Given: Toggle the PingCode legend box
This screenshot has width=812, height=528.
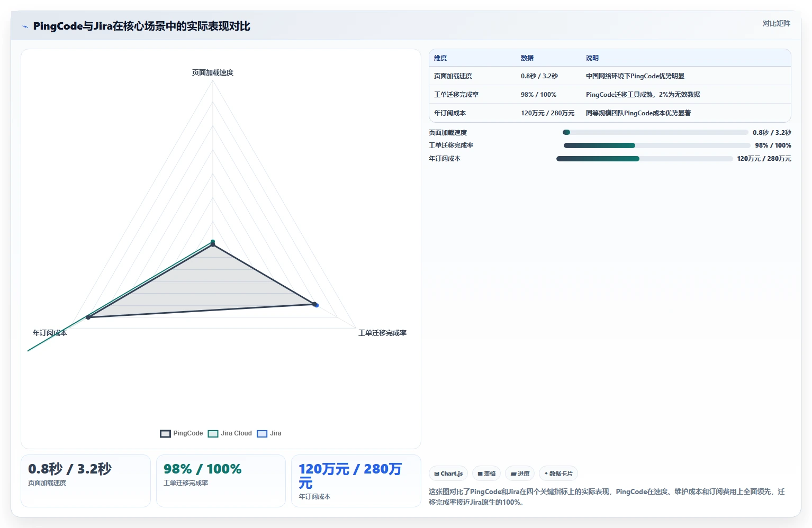Looking at the screenshot, I should pos(165,434).
